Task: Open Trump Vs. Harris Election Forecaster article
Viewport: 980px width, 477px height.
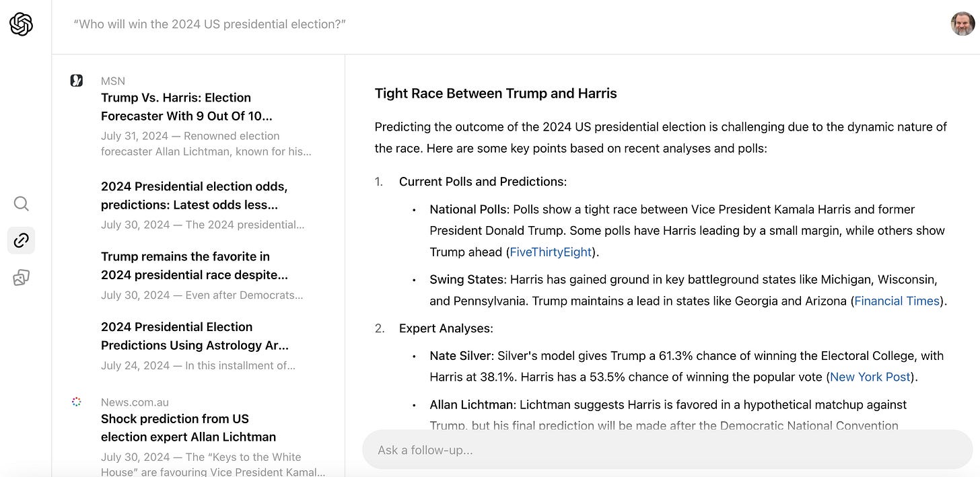Action: coord(186,107)
